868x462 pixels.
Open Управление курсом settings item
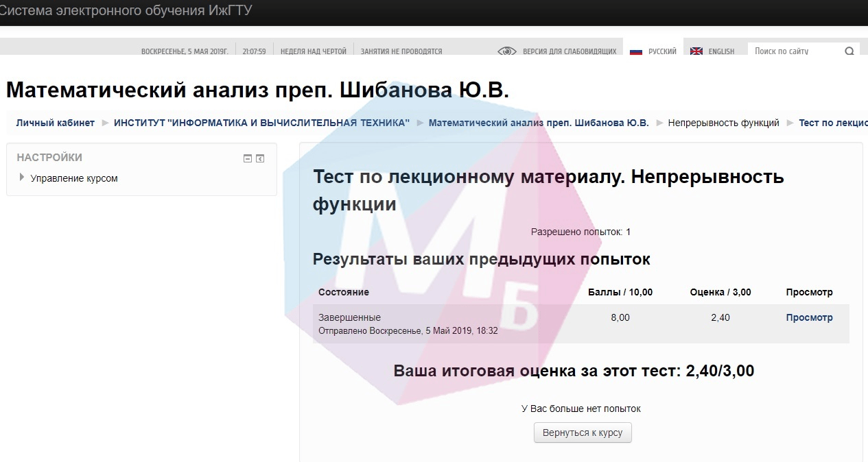[74, 178]
